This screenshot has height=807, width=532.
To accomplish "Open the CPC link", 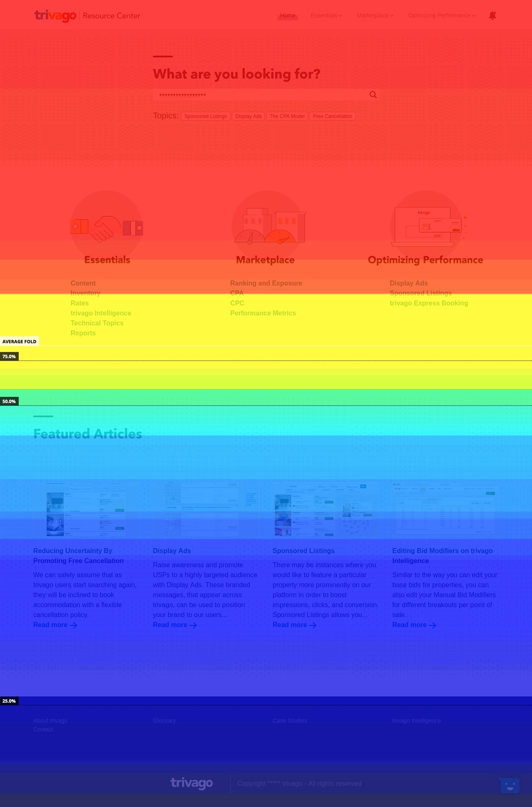I will (x=237, y=303).
